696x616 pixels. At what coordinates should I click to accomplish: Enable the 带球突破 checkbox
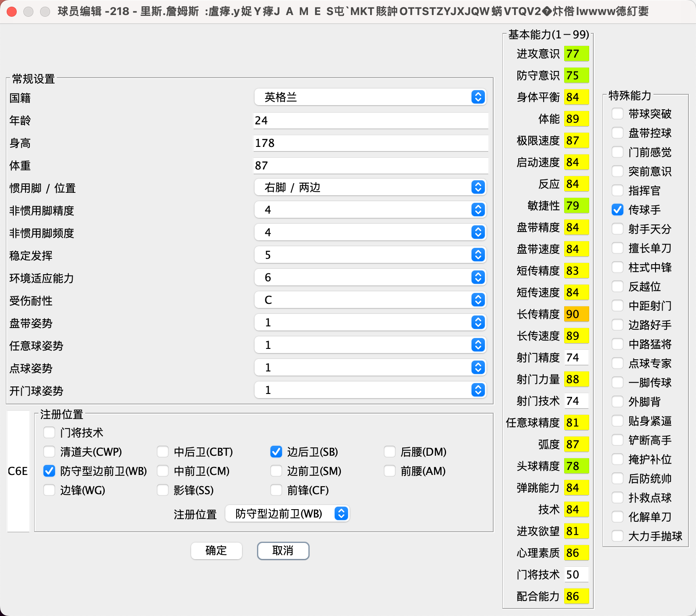coord(618,114)
